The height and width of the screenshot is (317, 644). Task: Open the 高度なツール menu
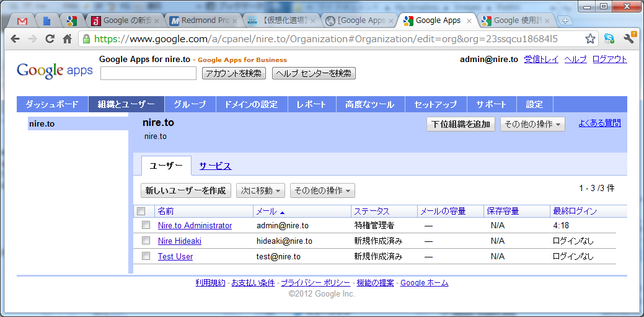(371, 104)
